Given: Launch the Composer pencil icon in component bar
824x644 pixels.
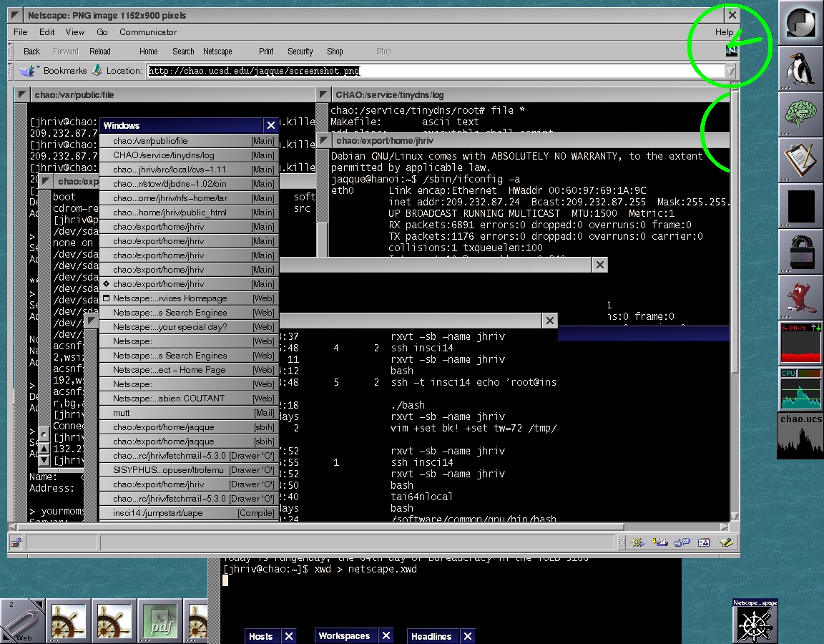Looking at the screenshot, I should coord(726,542).
